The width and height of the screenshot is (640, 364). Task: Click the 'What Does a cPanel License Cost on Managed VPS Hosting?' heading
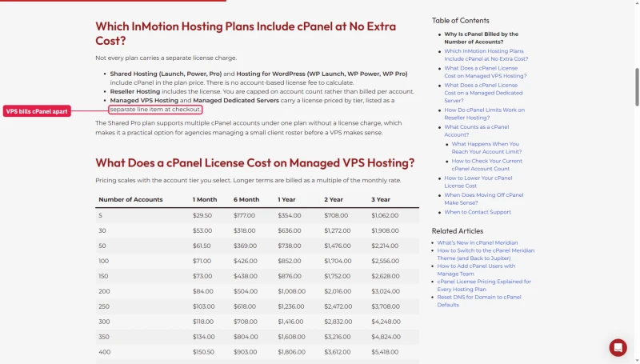(254, 163)
